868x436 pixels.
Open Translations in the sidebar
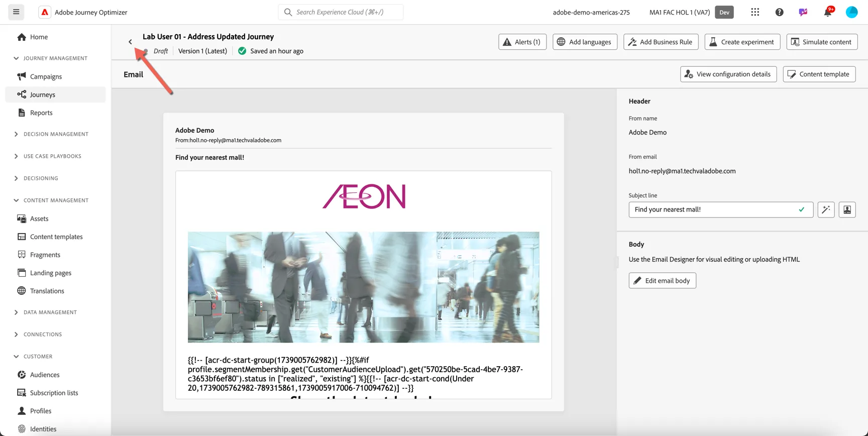tap(55, 291)
